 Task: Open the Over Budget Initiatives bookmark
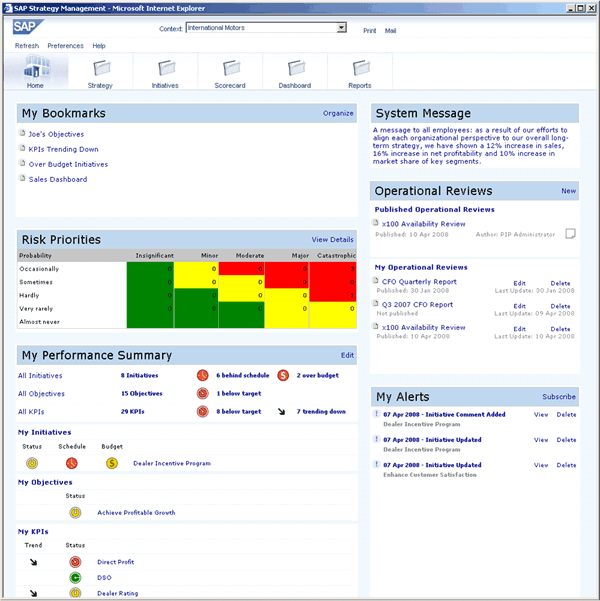pyautogui.click(x=68, y=164)
